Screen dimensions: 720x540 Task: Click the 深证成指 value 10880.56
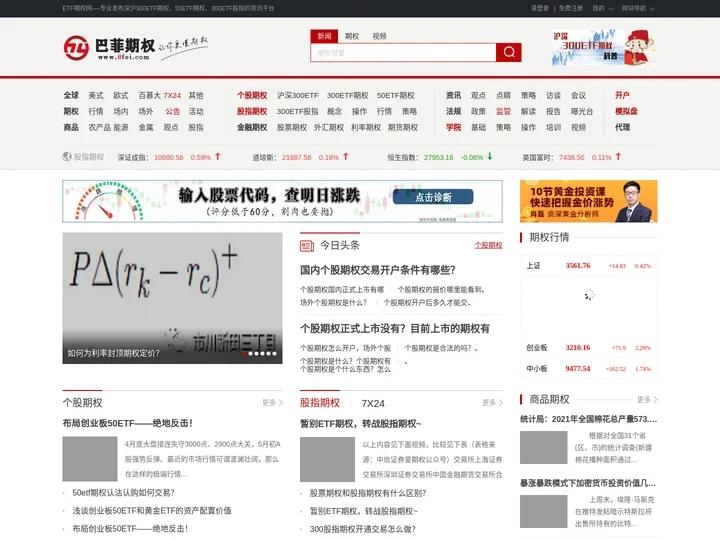tap(169, 158)
